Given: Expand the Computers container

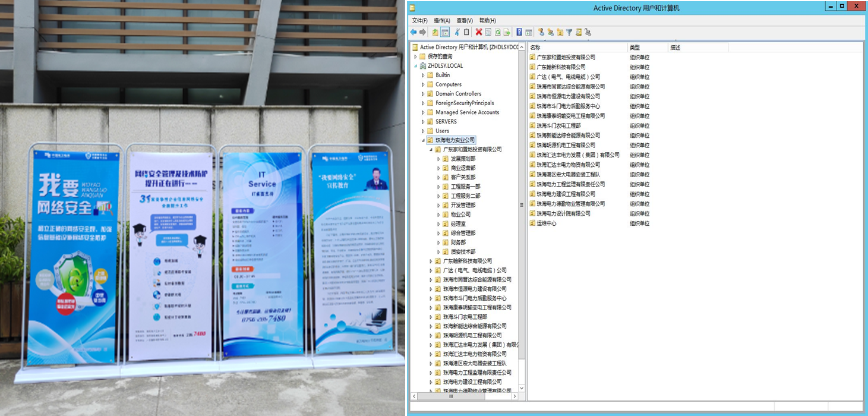Looking at the screenshot, I should tap(423, 84).
